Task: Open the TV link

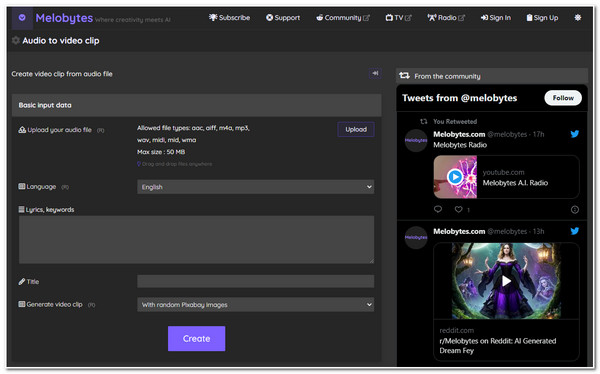Action: tap(398, 18)
